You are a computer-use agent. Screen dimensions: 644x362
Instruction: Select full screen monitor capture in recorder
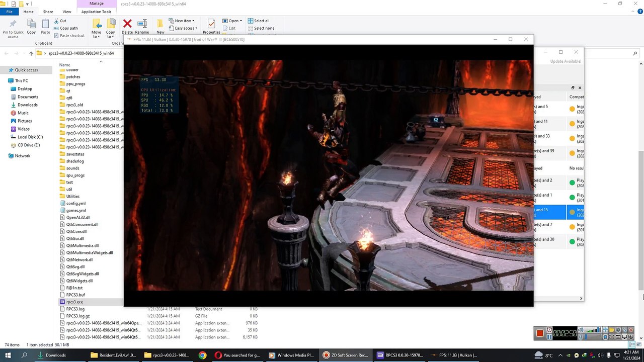[624, 337]
